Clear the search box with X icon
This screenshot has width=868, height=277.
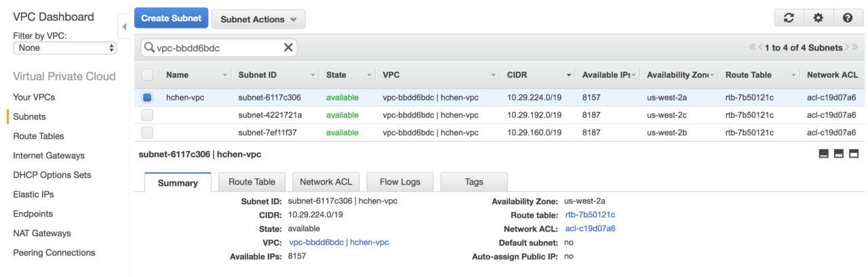coord(288,47)
